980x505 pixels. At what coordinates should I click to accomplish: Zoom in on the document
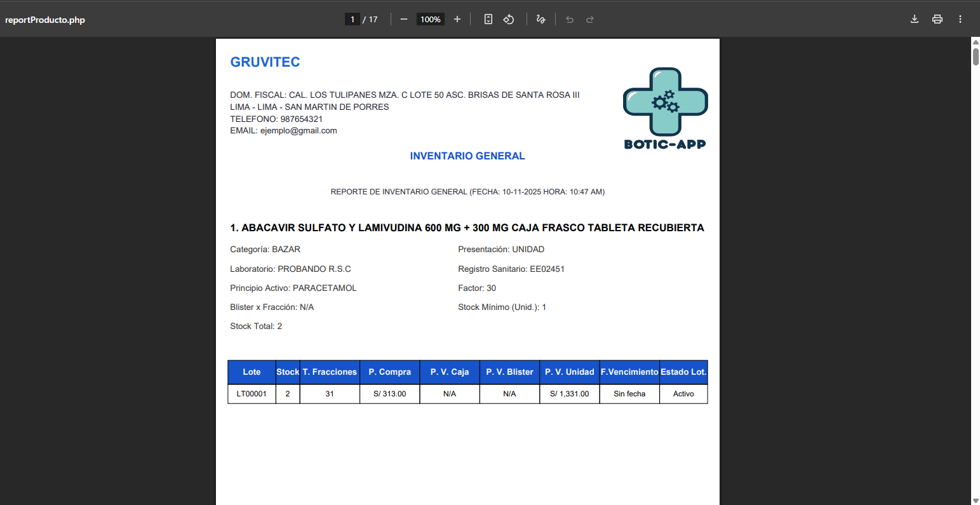[457, 19]
